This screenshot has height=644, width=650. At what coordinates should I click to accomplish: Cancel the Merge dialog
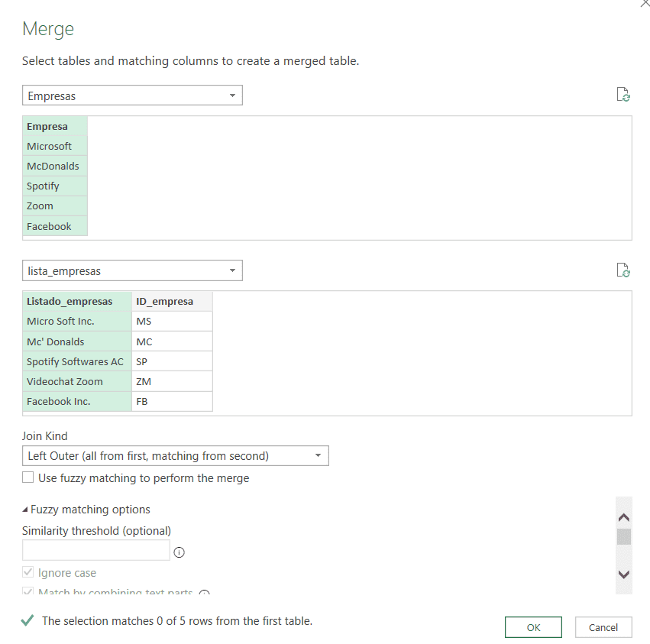[x=603, y=627]
